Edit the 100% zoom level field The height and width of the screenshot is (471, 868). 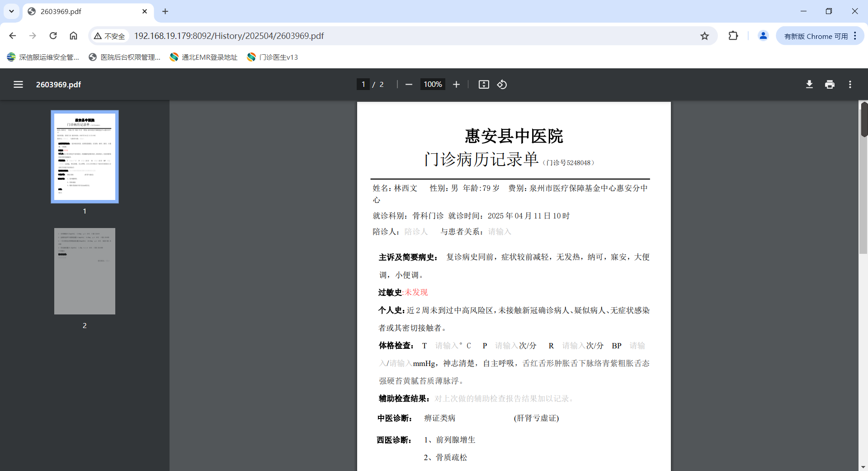[433, 85]
